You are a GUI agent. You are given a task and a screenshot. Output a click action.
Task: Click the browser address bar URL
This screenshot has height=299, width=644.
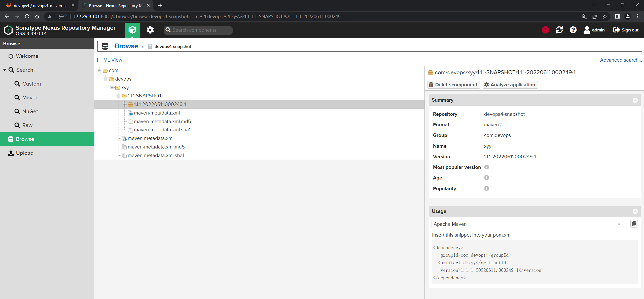pos(209,16)
